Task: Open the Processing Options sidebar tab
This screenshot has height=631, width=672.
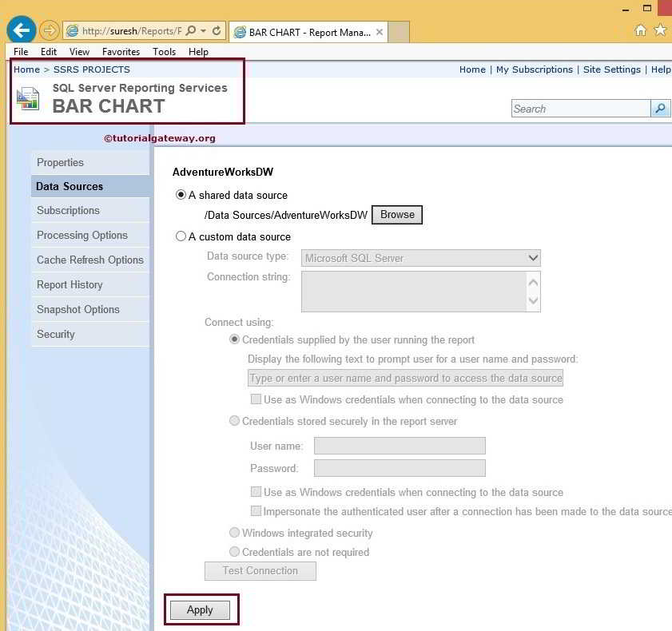Action: tap(90, 235)
